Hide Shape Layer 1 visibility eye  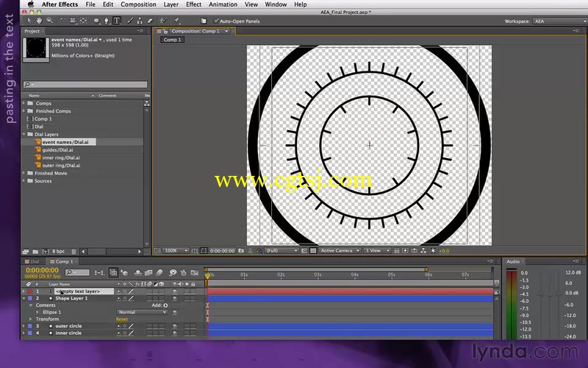pyautogui.click(x=175, y=299)
